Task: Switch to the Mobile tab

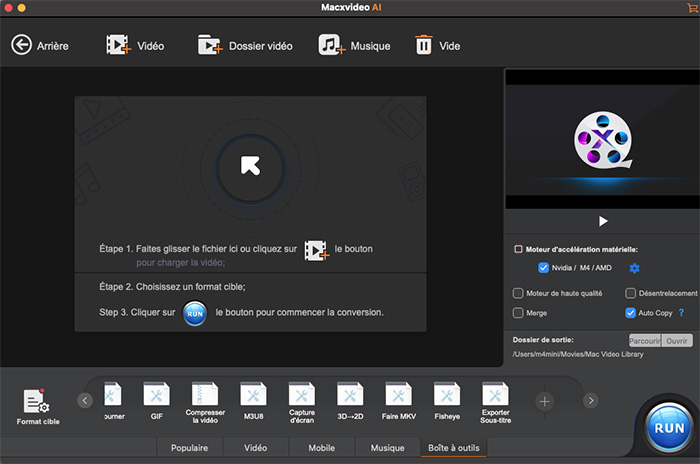Action: click(321, 447)
